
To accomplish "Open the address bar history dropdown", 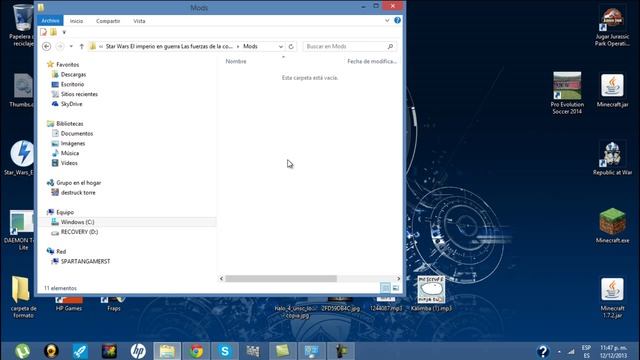I will click(280, 47).
